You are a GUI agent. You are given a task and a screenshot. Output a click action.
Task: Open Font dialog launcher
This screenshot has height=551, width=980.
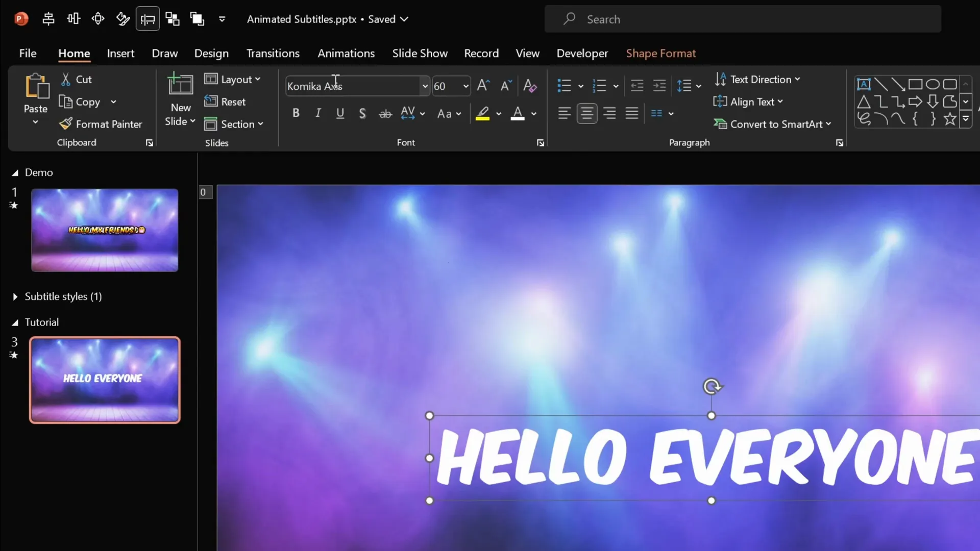coord(540,143)
